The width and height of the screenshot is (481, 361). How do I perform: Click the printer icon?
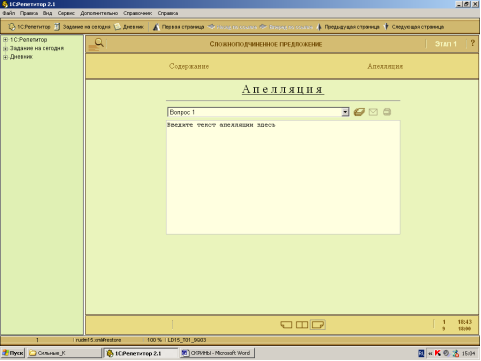pyautogui.click(x=387, y=112)
